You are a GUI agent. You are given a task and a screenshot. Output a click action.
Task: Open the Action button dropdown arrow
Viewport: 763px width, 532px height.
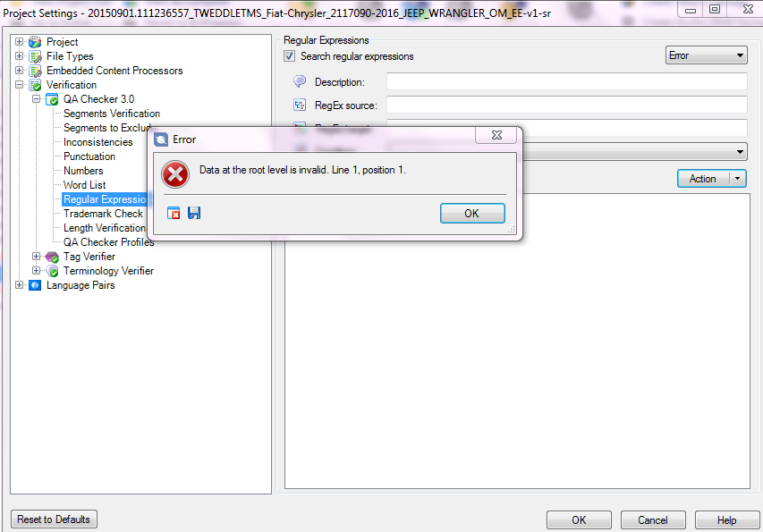[x=738, y=179]
